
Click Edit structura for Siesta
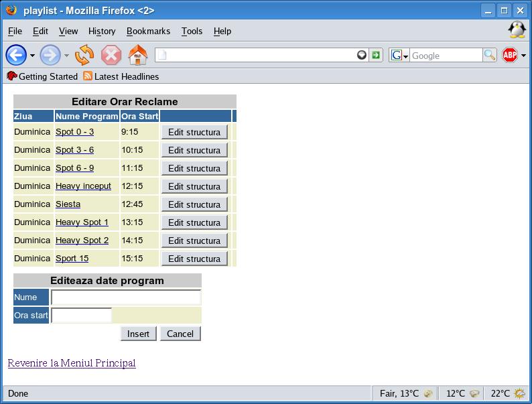[x=194, y=204]
